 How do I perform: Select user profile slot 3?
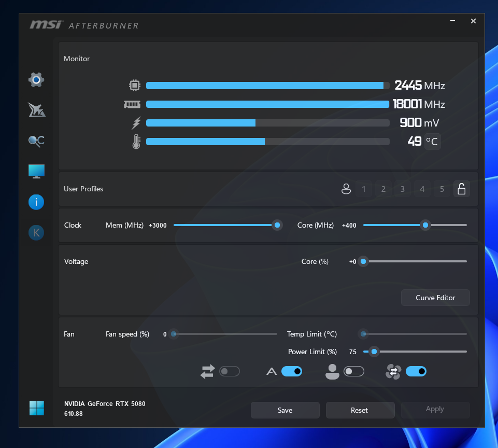coord(403,189)
